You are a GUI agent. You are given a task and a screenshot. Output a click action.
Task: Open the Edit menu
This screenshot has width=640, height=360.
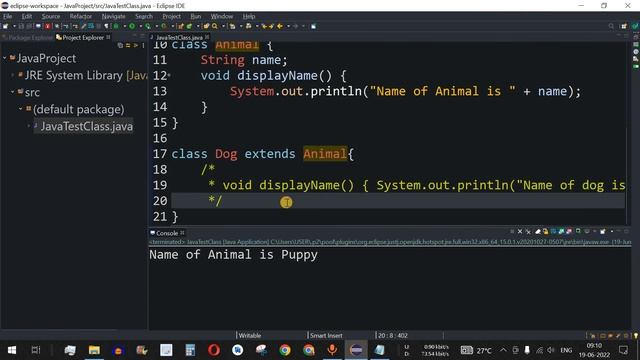[x=27, y=16]
